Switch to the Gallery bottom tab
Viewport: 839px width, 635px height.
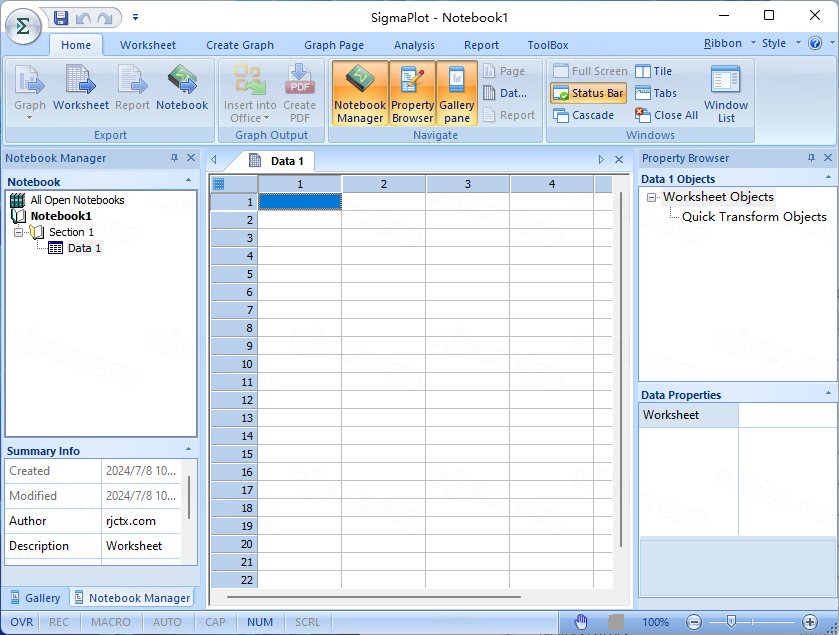[x=35, y=598]
